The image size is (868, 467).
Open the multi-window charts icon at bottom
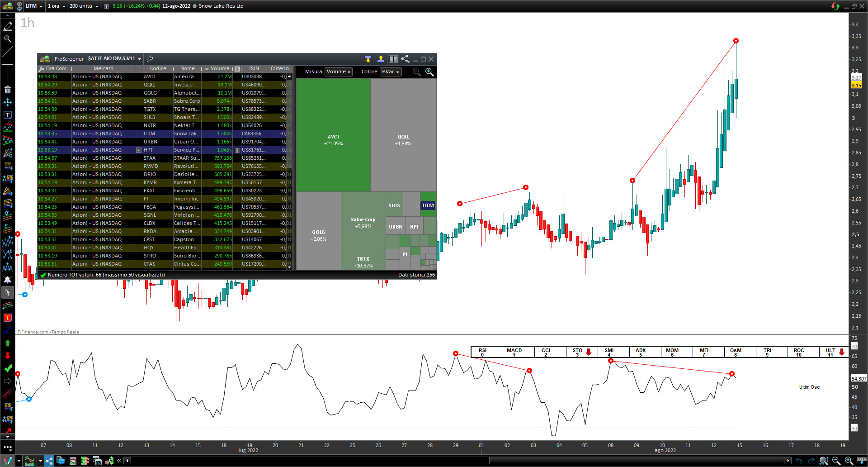pyautogui.click(x=97, y=461)
